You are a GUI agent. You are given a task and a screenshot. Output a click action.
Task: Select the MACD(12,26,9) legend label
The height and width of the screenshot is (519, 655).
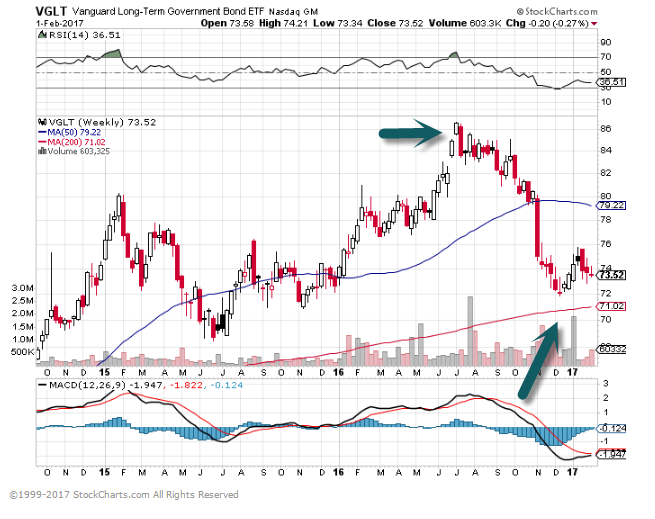point(87,385)
